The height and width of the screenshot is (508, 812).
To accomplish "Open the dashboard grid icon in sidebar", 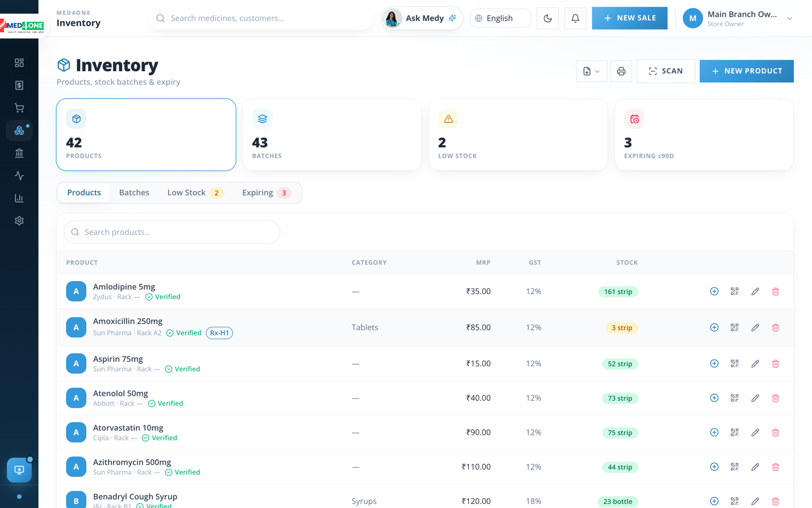I will pyautogui.click(x=19, y=63).
